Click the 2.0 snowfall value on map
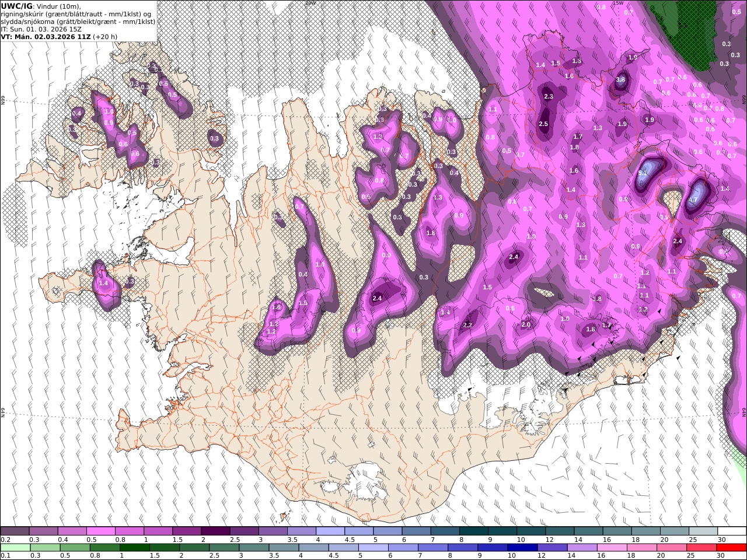Screen dimensions: 747x560 [x=526, y=325]
